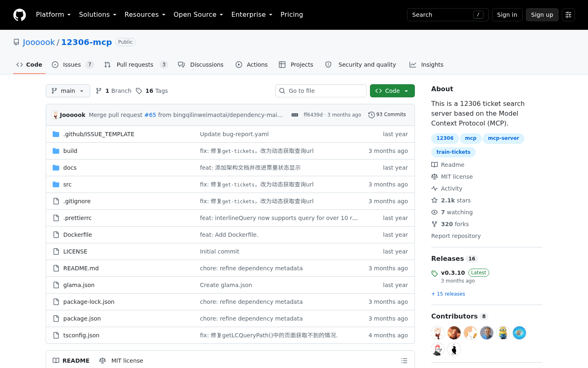Viewport: 588px width, 368px height.
Task: Expand the Platform menu
Action: coord(53,15)
